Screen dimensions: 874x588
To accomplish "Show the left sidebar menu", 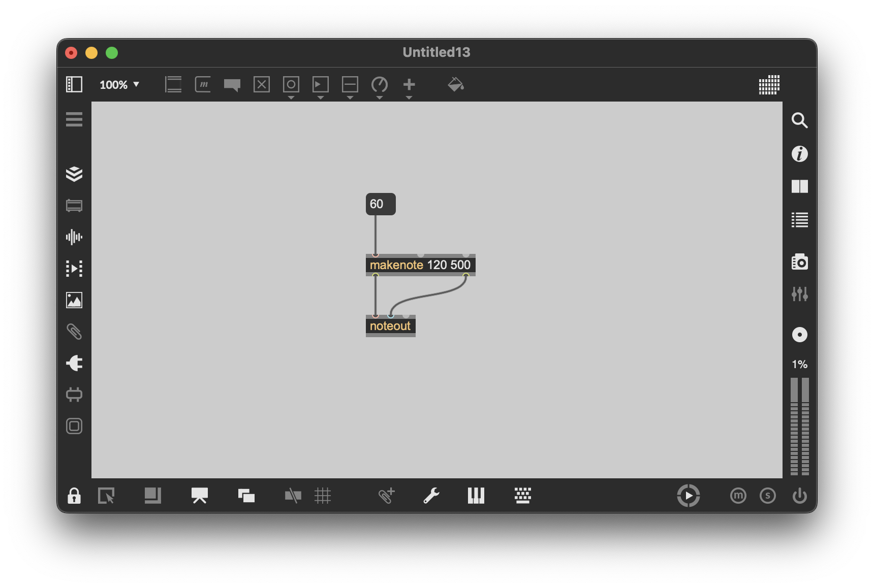I will 74,120.
